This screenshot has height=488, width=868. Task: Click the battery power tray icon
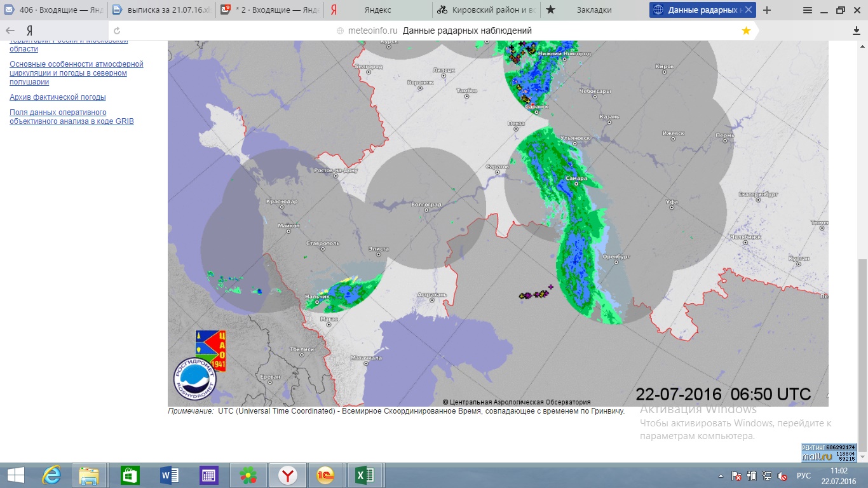[x=752, y=476]
